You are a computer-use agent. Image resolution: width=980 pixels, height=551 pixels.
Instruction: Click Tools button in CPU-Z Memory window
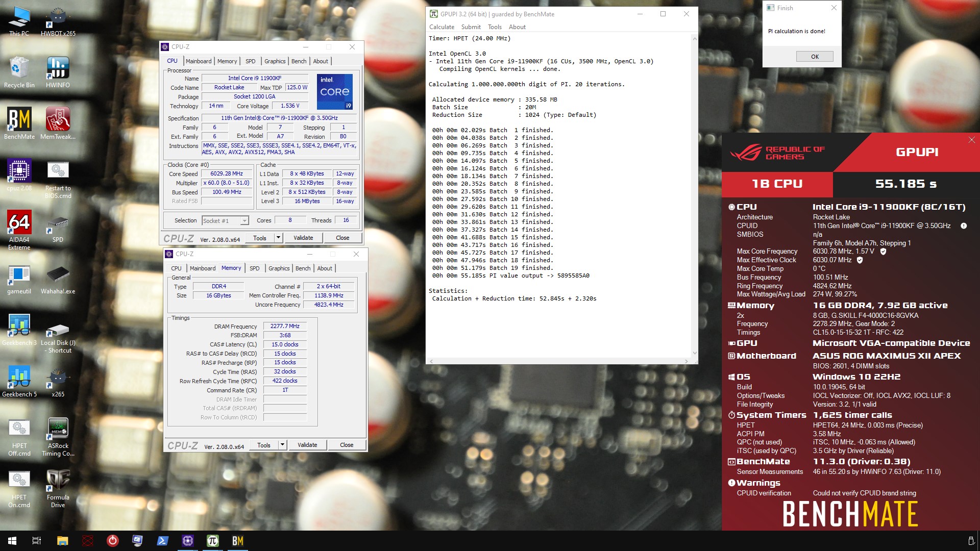[264, 445]
